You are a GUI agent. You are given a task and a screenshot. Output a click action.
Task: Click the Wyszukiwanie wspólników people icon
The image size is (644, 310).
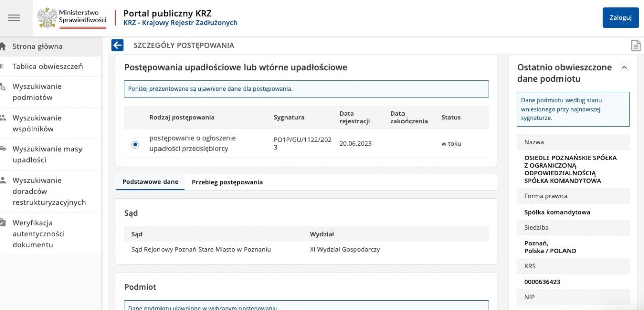coord(3,118)
